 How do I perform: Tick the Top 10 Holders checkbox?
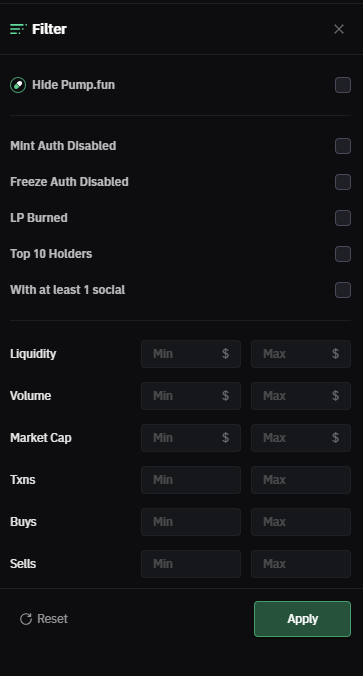343,254
